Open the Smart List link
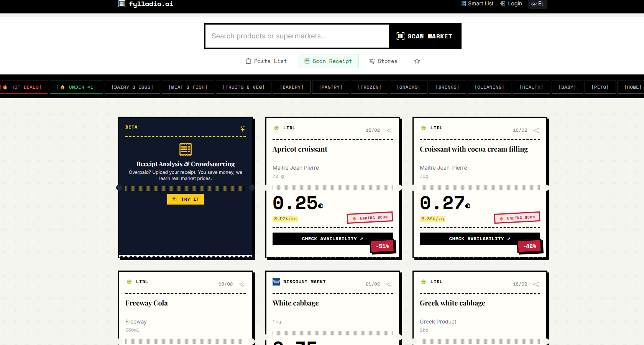The width and height of the screenshot is (644, 345). tap(477, 3)
